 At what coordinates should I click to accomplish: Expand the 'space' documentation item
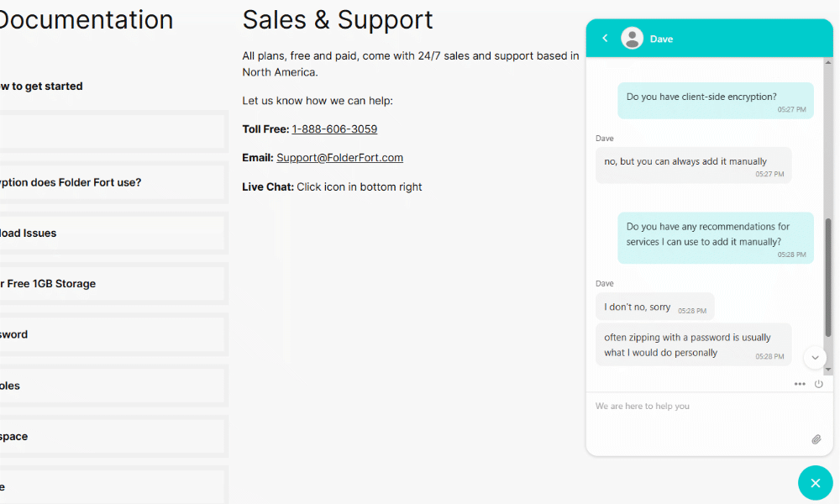(x=113, y=436)
